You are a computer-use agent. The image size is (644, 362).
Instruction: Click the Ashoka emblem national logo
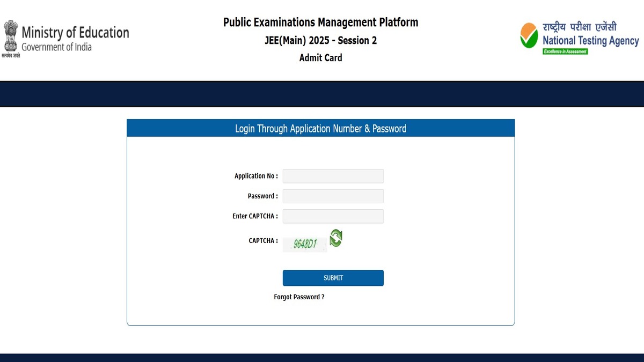10,36
